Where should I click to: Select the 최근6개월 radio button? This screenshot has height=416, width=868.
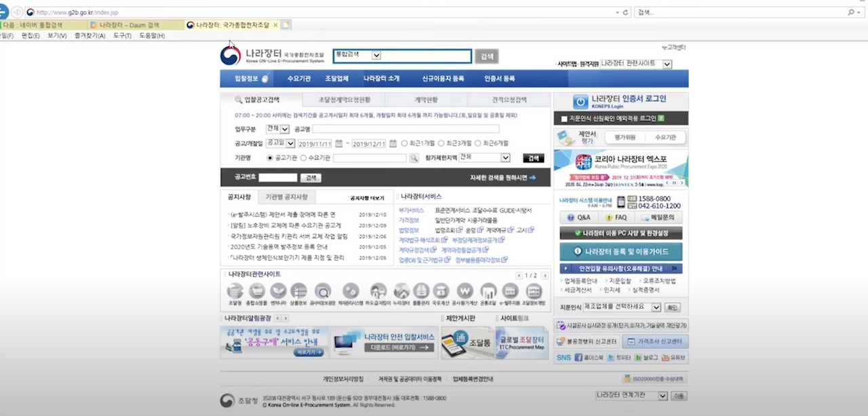tap(478, 143)
